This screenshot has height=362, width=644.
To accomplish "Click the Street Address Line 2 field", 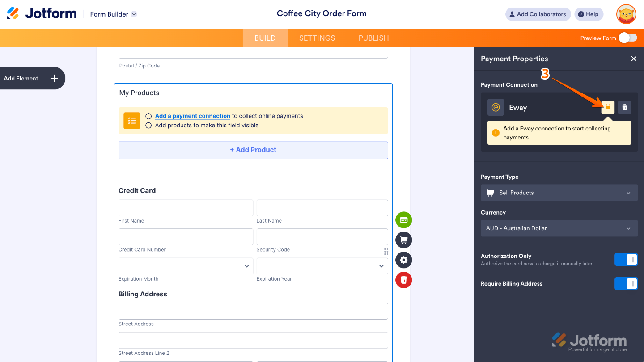I will [253, 340].
